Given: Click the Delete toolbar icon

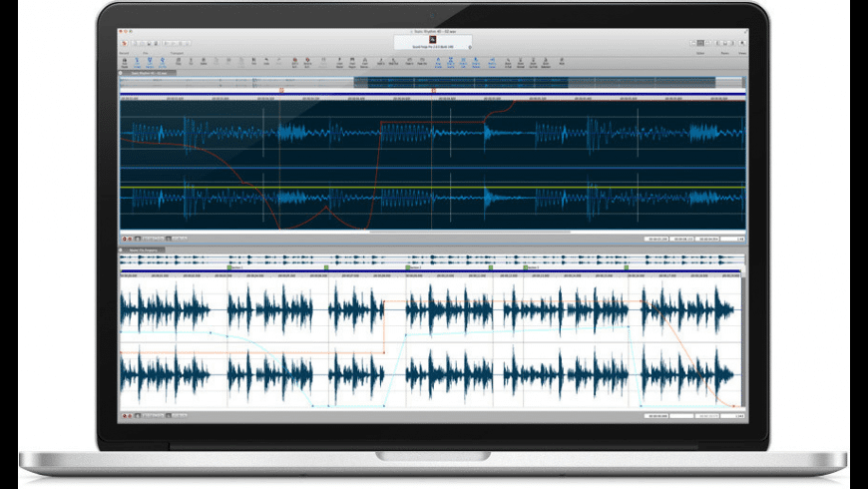Looking at the screenshot, I should (x=204, y=60).
